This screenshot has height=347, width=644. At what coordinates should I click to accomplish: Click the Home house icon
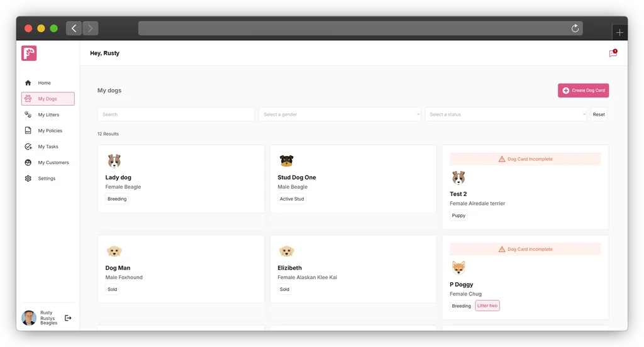pos(28,83)
